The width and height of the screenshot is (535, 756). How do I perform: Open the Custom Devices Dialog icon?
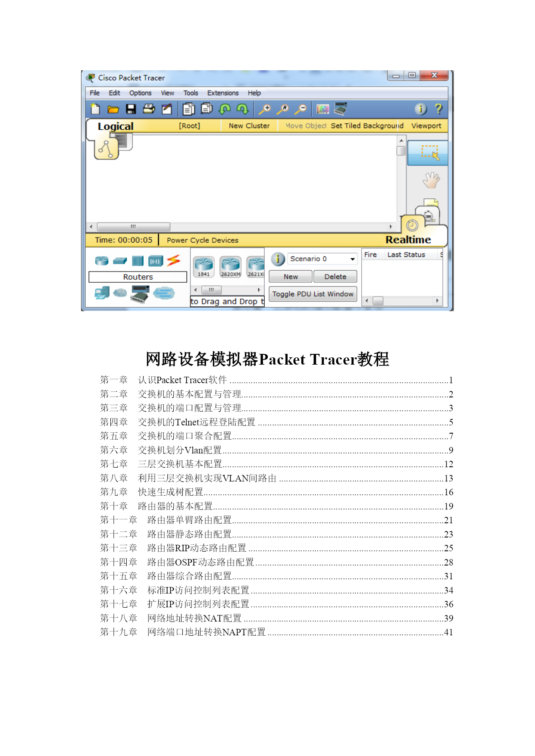[x=341, y=109]
